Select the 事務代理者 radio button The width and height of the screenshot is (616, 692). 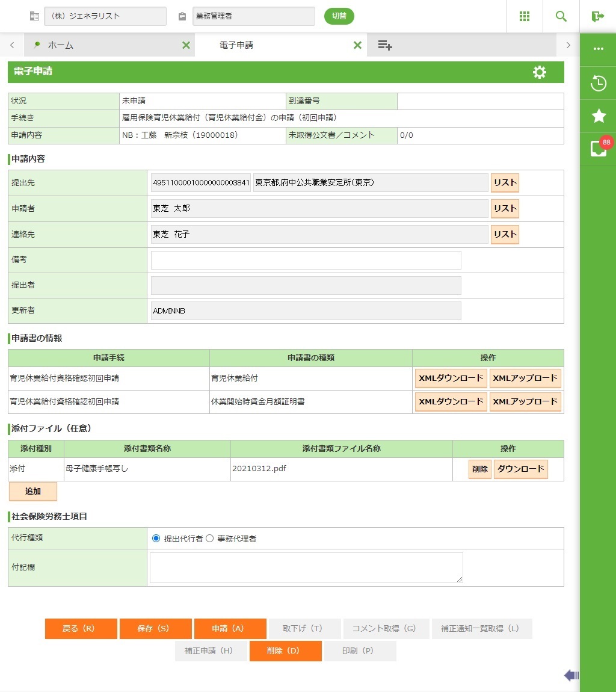[210, 539]
